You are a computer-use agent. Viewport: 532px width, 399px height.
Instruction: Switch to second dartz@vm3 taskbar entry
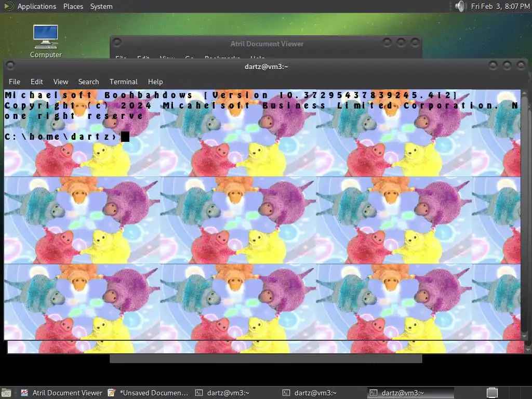pyautogui.click(x=311, y=393)
